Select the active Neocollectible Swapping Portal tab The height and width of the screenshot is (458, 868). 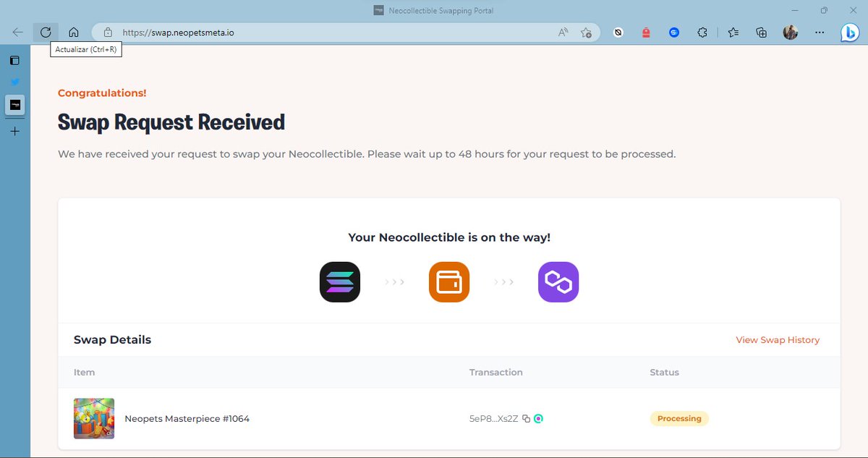[14, 105]
